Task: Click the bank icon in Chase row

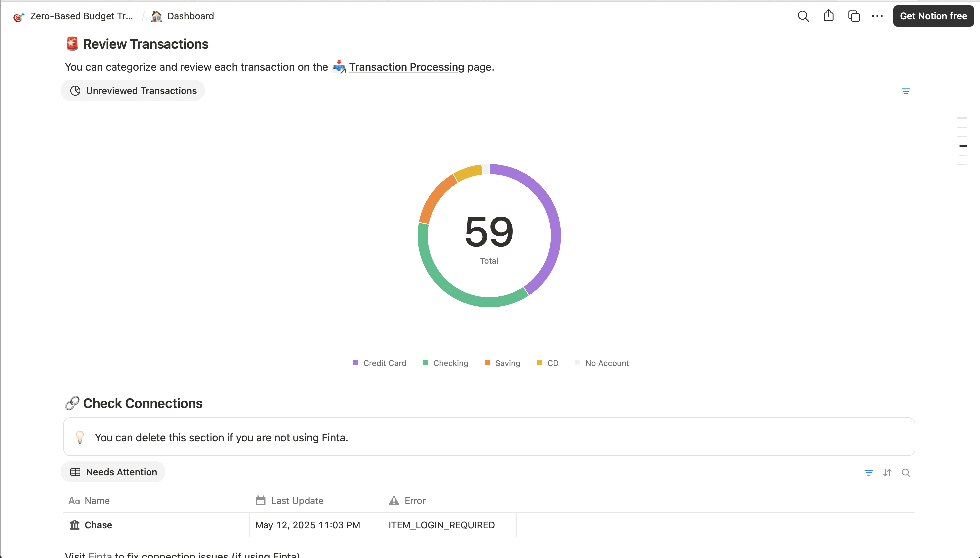Action: click(74, 525)
